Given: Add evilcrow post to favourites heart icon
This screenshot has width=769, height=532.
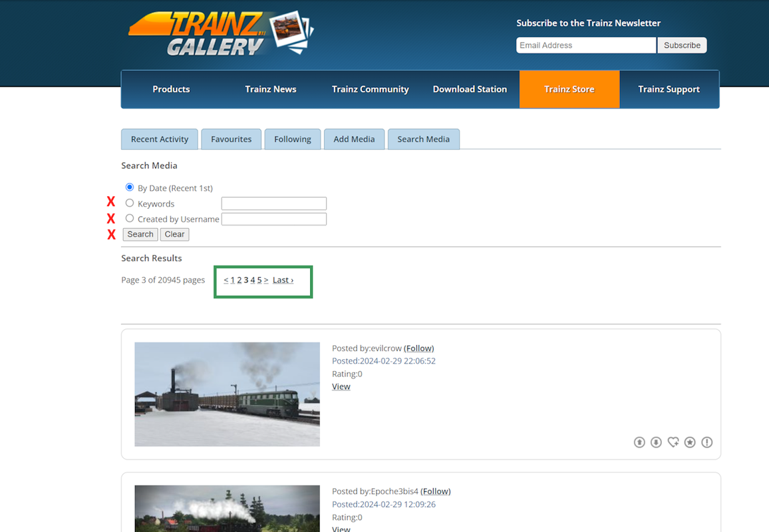Looking at the screenshot, I should pyautogui.click(x=673, y=442).
